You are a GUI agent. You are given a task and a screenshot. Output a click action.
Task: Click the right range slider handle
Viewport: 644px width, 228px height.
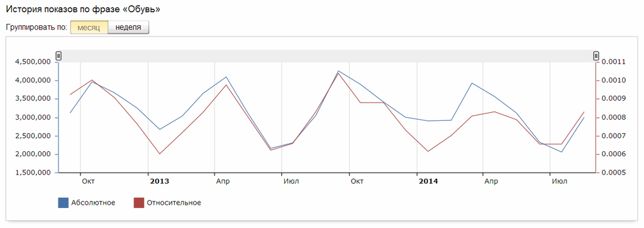(596, 56)
